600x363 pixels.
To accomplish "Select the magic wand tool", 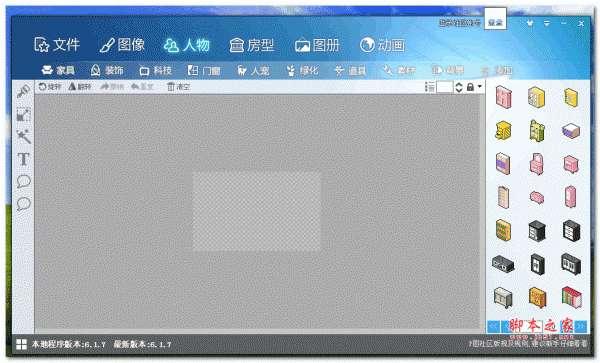I will coord(23,137).
